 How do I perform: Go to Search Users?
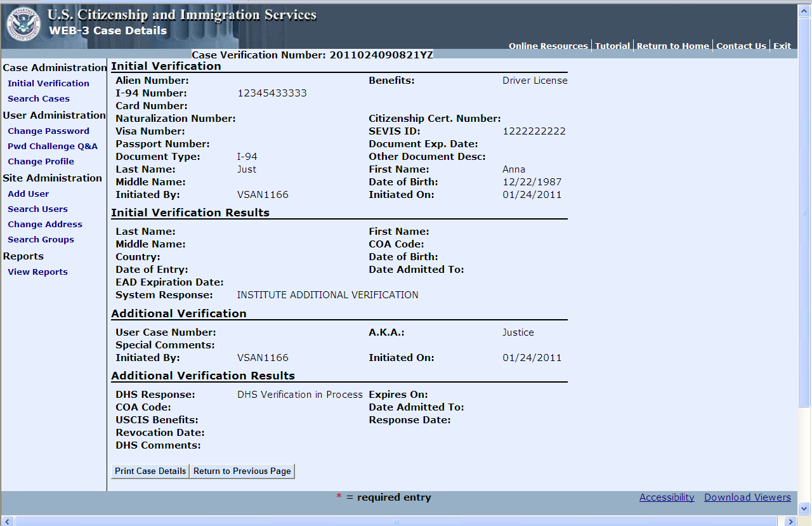(x=37, y=209)
